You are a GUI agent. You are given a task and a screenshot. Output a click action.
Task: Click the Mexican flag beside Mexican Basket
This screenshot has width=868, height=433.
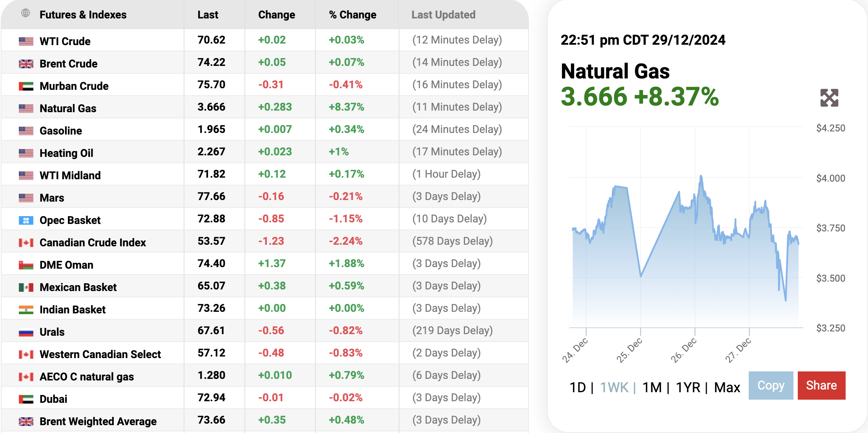click(x=26, y=287)
